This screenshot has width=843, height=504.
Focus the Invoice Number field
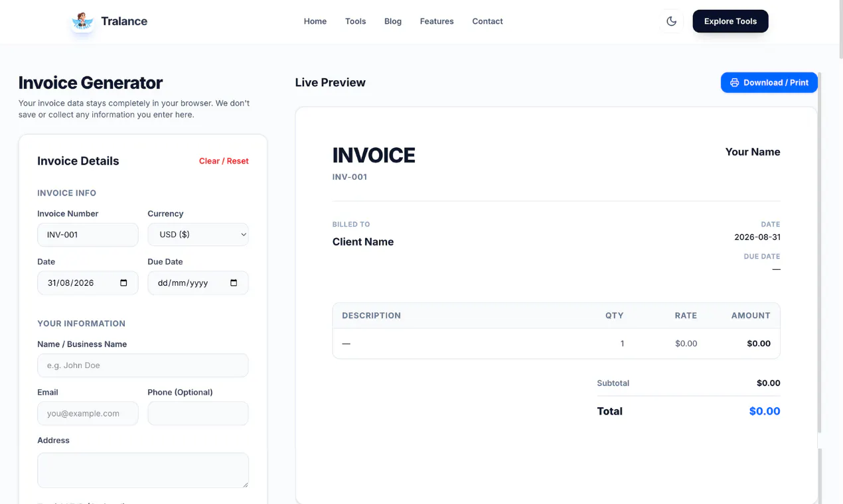click(x=88, y=235)
